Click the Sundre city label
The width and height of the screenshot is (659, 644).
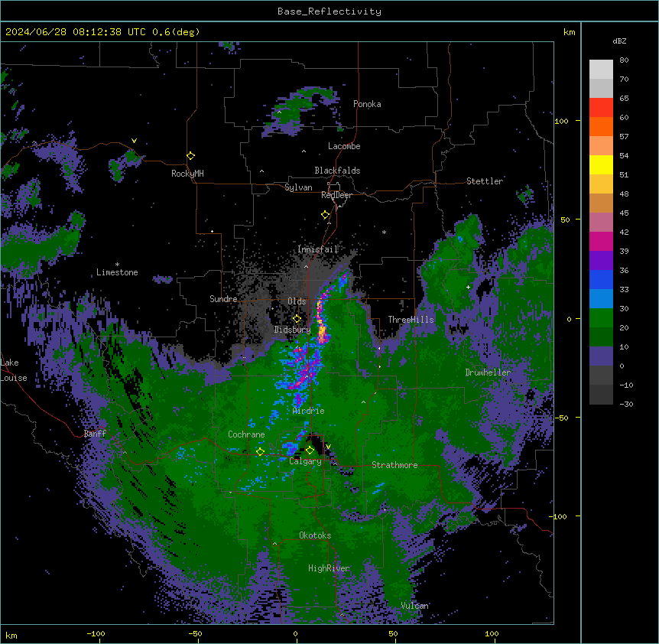(223, 299)
